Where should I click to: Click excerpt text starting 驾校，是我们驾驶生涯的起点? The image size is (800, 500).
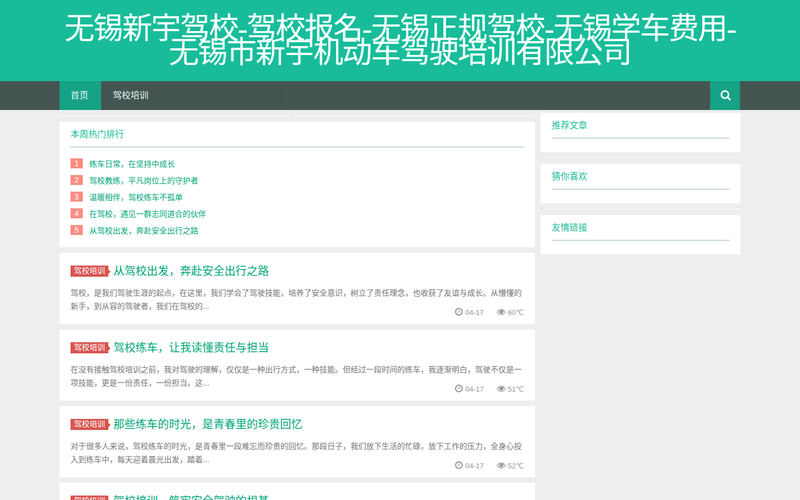click(x=296, y=299)
